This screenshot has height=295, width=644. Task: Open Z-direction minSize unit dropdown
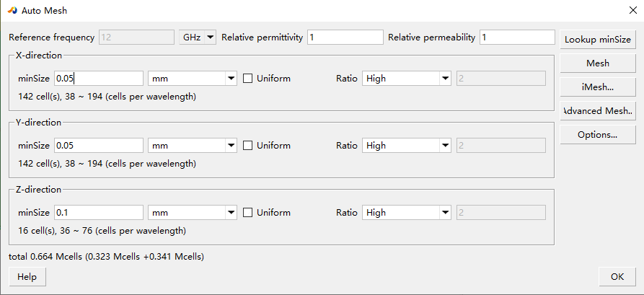pyautogui.click(x=193, y=213)
